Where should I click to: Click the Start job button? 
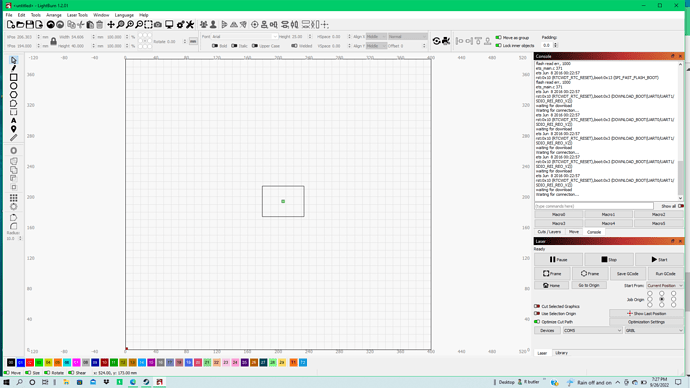click(659, 260)
